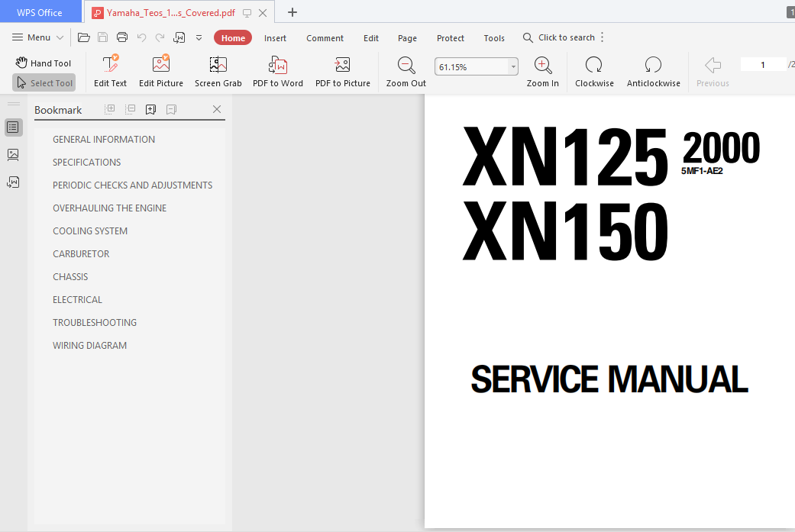This screenshot has width=795, height=532.
Task: Click the Open file folder icon
Action: tap(84, 37)
